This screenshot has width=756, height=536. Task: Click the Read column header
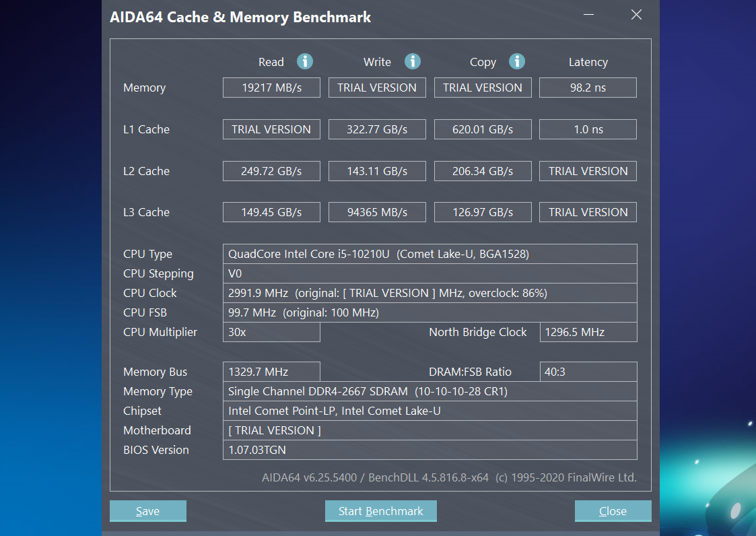[271, 62]
